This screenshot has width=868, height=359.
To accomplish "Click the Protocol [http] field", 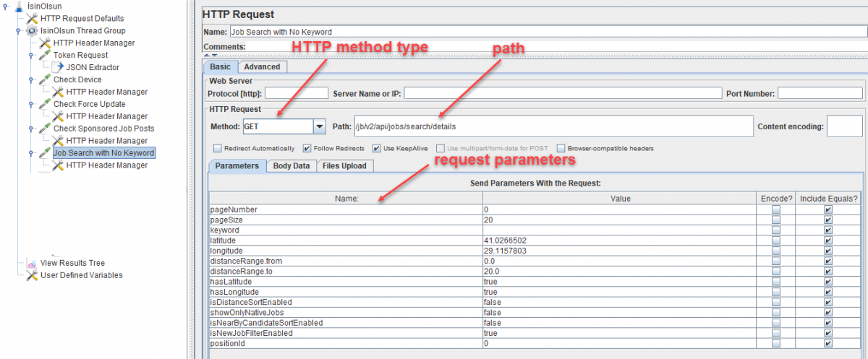I will pyautogui.click(x=297, y=93).
